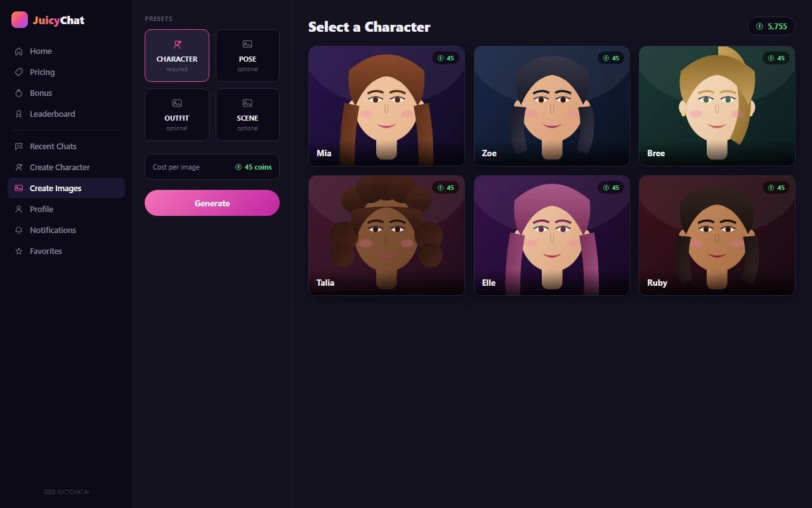This screenshot has height=508, width=812.
Task: Click the 45 coin badge on Zoe's card
Action: [611, 58]
